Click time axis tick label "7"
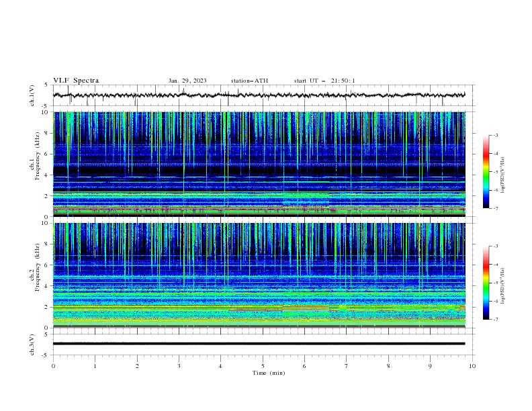 [x=347, y=366]
